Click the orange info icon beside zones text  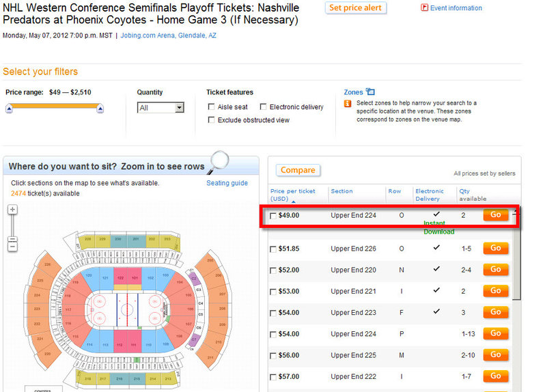coord(347,104)
